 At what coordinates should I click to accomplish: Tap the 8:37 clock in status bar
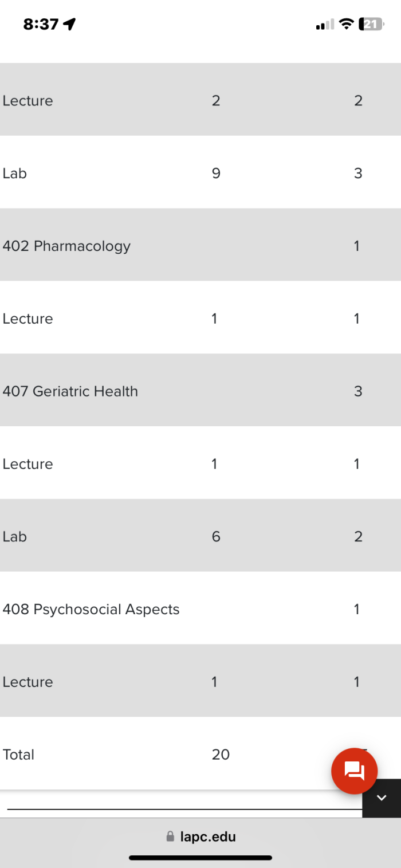pos(41,24)
